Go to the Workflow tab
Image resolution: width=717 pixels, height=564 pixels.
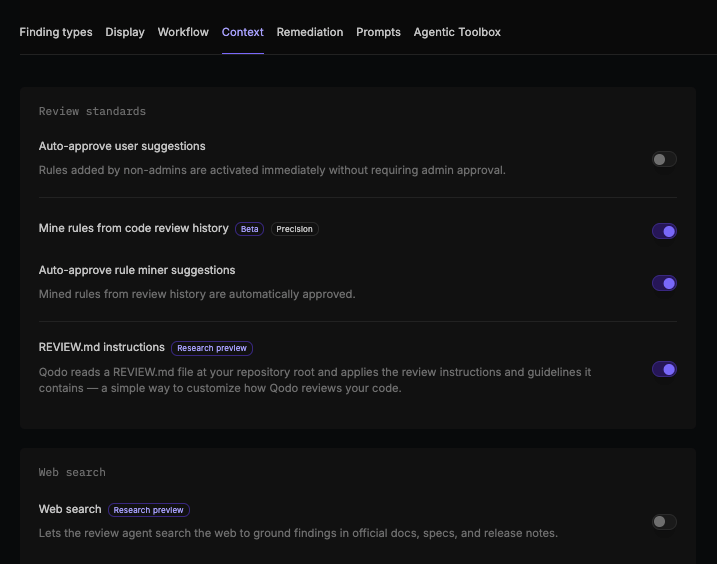(x=183, y=32)
